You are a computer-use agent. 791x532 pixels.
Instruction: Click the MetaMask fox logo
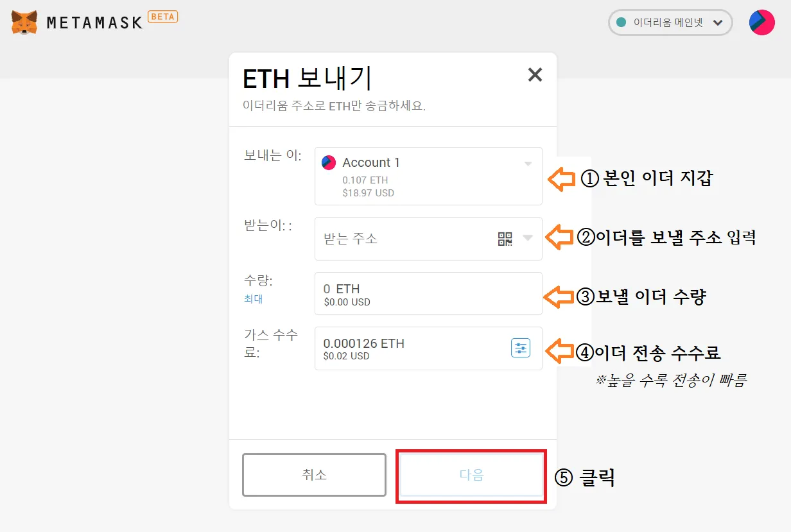click(x=24, y=22)
